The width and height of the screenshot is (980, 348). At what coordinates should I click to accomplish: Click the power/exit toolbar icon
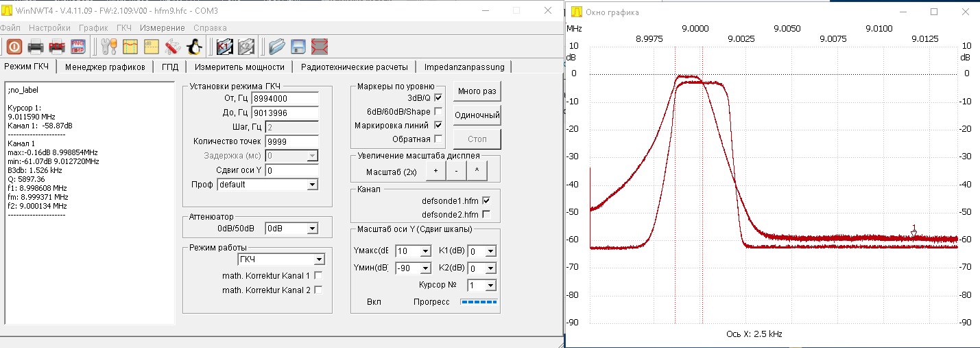point(14,47)
